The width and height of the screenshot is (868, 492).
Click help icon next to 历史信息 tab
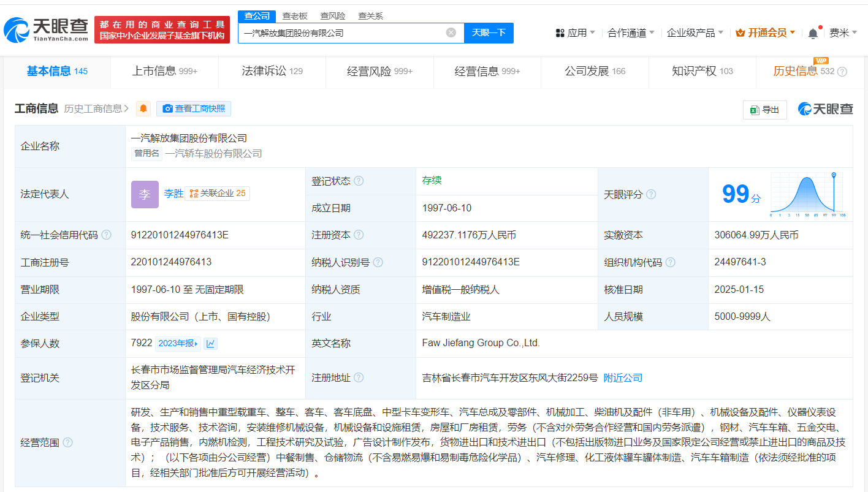pos(842,72)
